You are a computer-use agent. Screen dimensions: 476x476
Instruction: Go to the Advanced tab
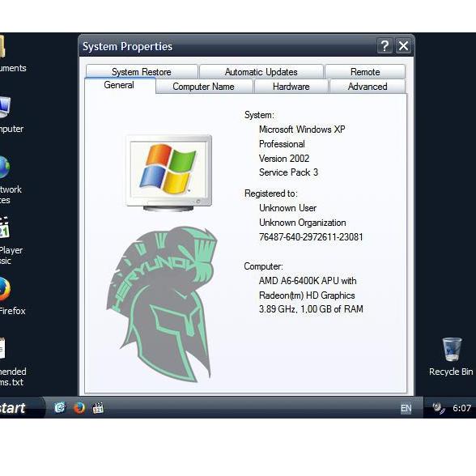coord(368,87)
